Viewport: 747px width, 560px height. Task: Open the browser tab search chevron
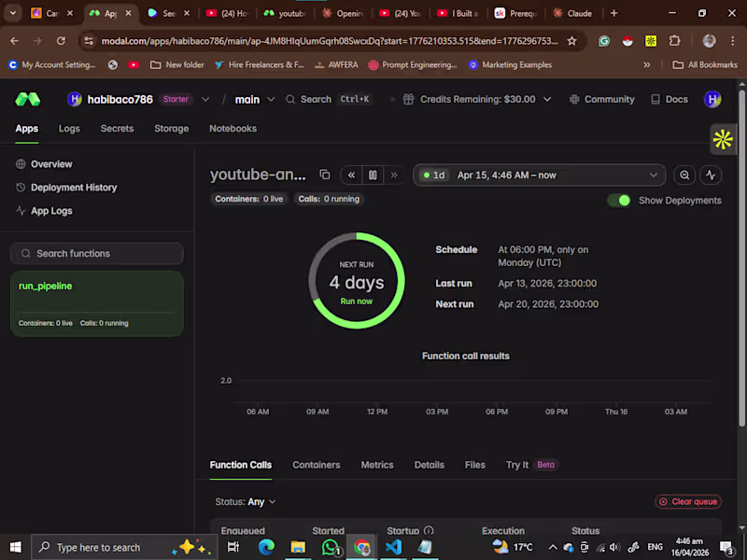(13, 13)
